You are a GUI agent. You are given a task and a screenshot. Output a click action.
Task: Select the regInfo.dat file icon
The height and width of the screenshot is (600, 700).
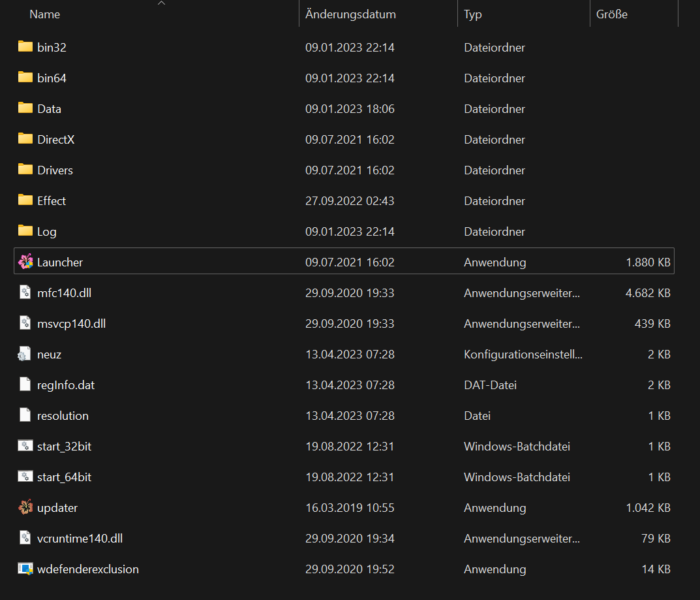[x=25, y=385]
